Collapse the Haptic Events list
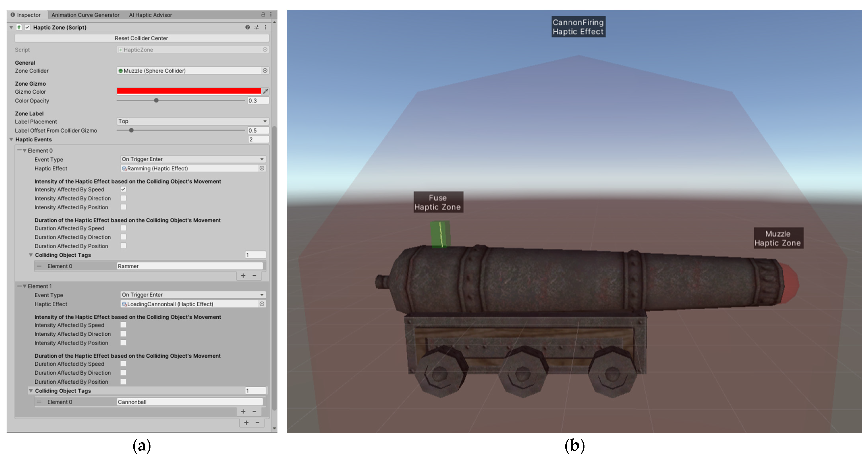 point(11,139)
